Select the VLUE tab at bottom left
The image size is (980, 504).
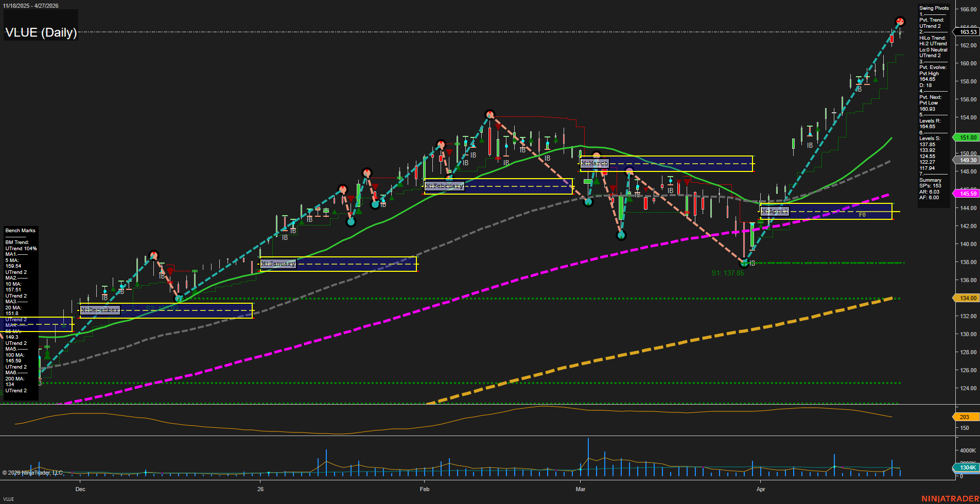coord(9,499)
